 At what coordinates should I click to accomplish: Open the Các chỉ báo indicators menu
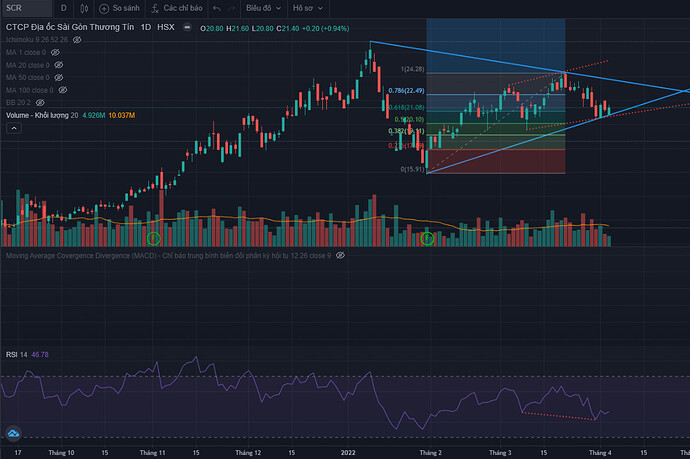tap(176, 8)
